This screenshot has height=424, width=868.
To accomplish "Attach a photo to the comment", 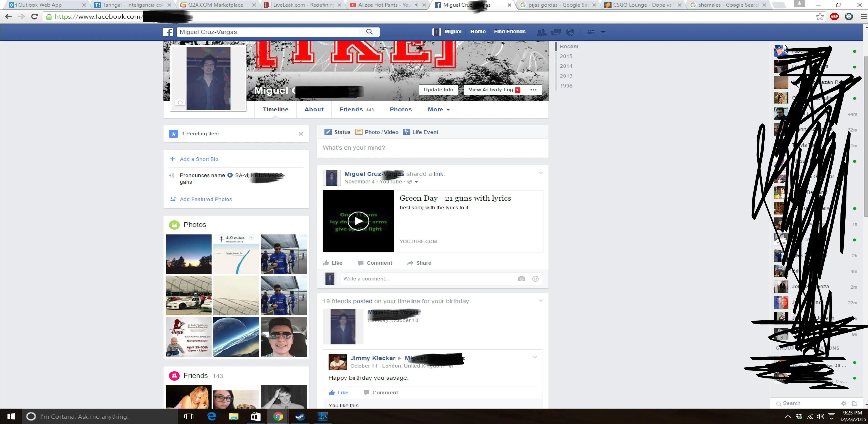I will click(521, 279).
